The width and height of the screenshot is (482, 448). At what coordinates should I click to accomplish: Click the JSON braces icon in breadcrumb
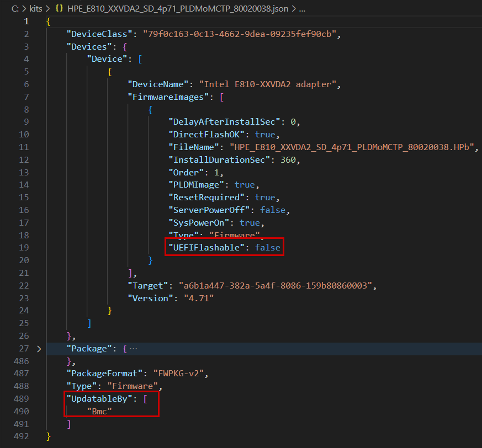pyautogui.click(x=59, y=9)
